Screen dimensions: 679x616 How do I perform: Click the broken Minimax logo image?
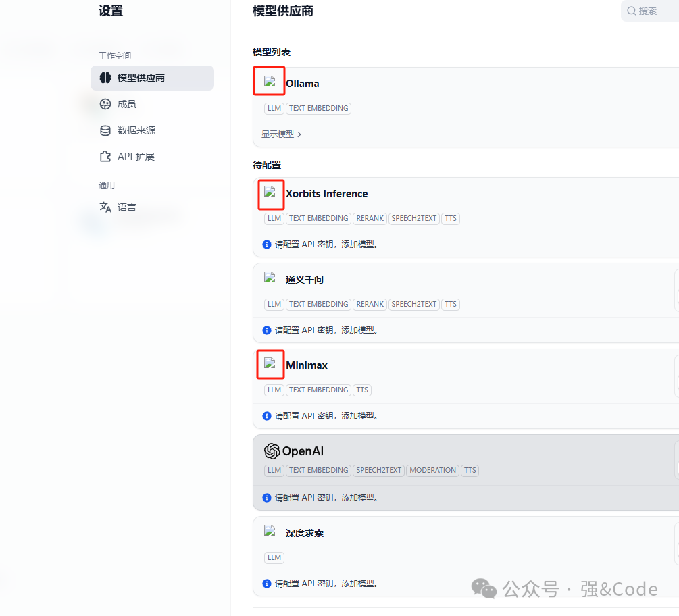(x=270, y=363)
